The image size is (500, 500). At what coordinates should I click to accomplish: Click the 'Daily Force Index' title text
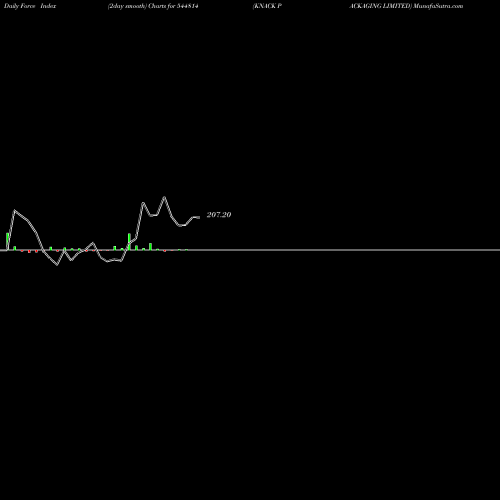tap(30, 6)
